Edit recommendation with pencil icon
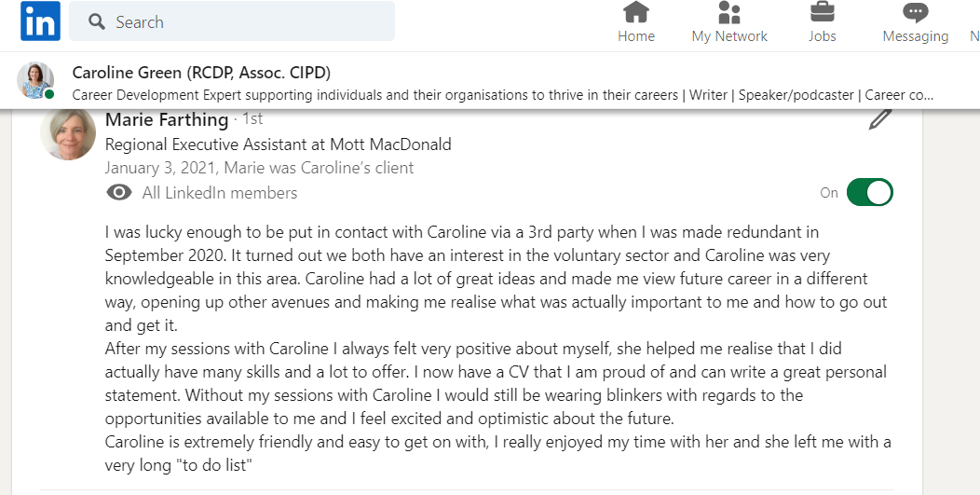980x495 pixels. point(880,119)
